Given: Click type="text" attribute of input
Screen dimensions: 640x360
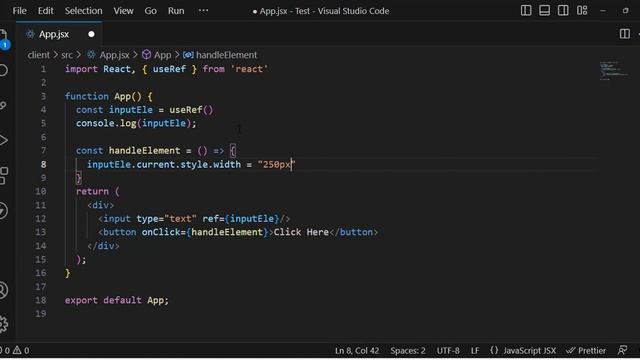Looking at the screenshot, I should click(167, 219).
